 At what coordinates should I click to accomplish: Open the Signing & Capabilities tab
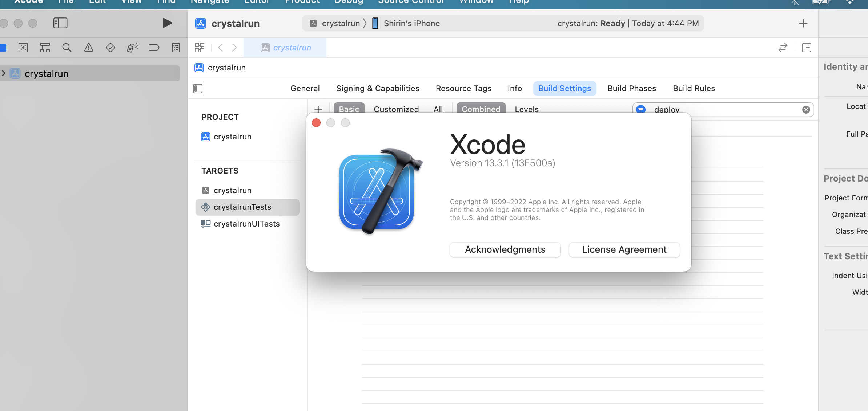(377, 89)
